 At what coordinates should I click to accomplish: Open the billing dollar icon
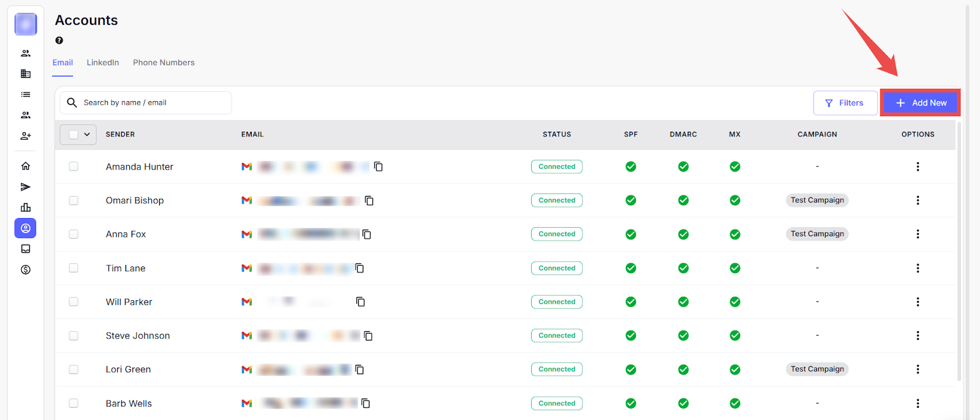[26, 270]
